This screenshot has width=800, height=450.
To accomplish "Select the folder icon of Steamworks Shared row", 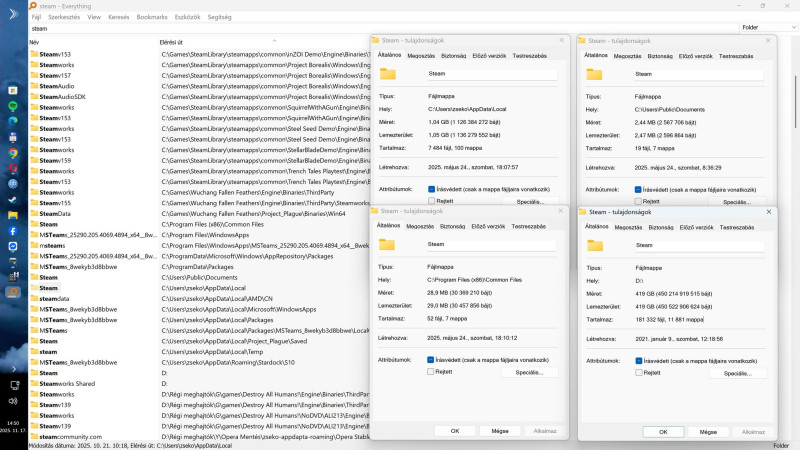I will (x=34, y=383).
